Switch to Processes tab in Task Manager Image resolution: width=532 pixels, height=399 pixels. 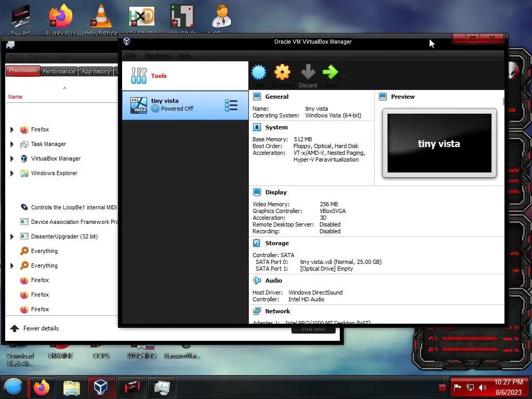click(x=23, y=71)
